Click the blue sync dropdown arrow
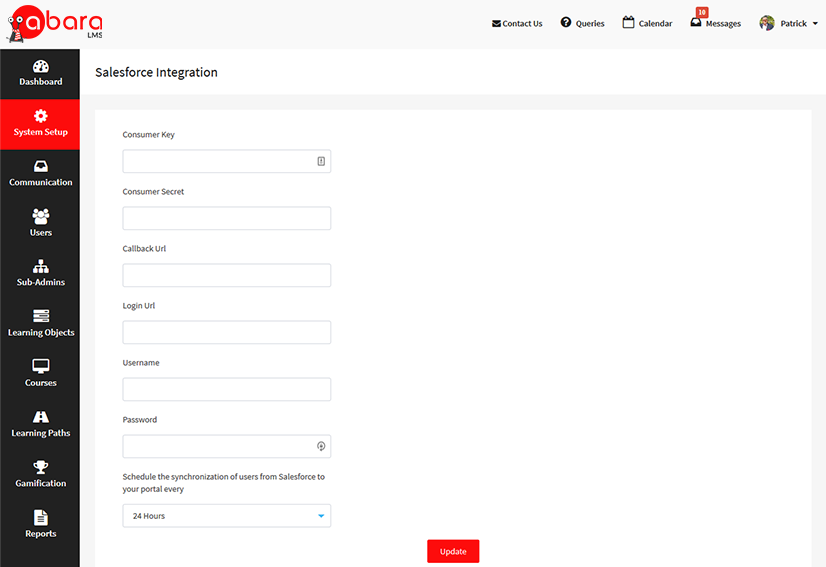The image size is (826, 567). [321, 516]
